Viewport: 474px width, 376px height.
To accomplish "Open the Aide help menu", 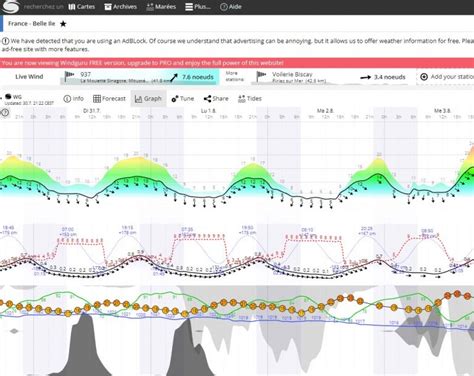I will coord(231,7).
